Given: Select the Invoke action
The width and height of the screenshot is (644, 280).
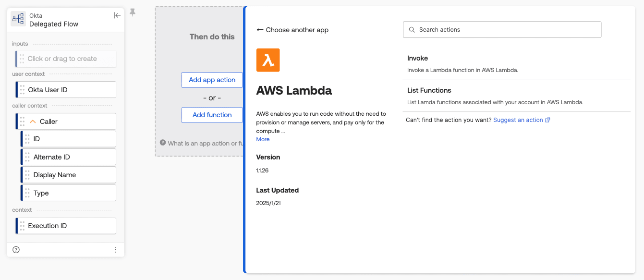Looking at the screenshot, I should [516, 64].
